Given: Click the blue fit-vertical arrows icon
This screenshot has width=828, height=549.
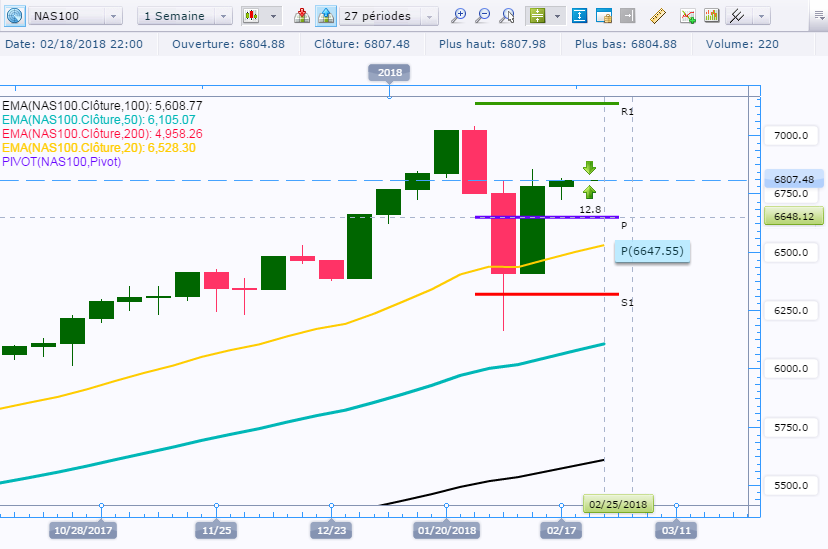Looking at the screenshot, I should point(579,16).
